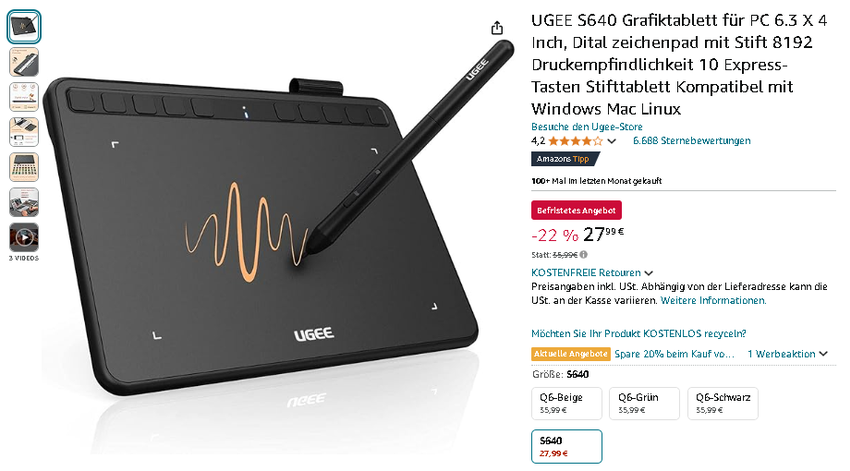Show the fourth gallery thumbnail image
The height and width of the screenshot is (471, 850).
point(24,132)
